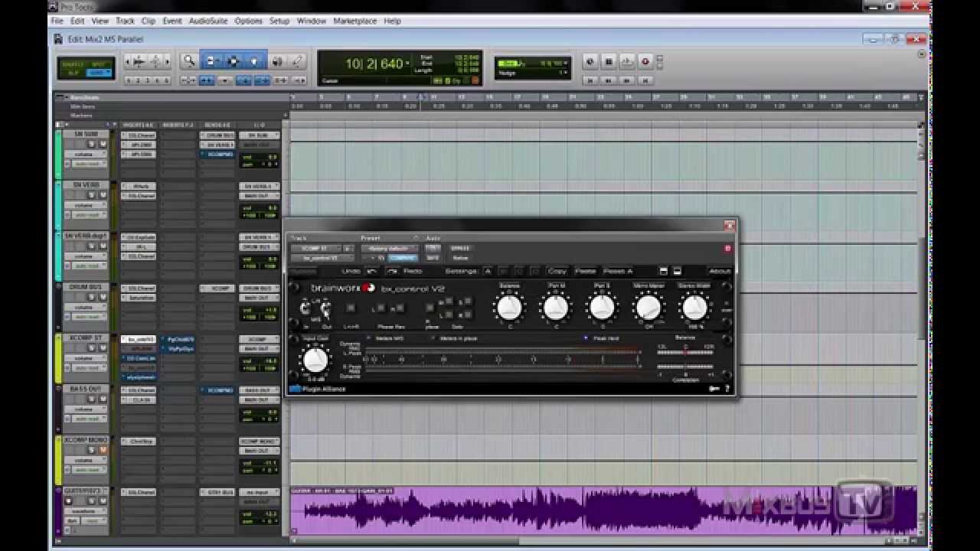
Task: Arm the transport Record button
Action: click(x=645, y=61)
